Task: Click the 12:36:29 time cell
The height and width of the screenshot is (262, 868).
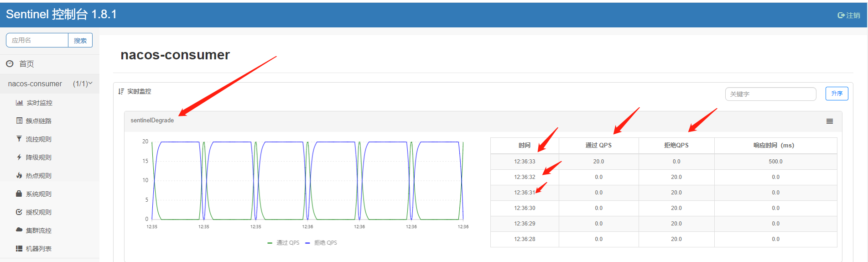Action: (x=525, y=224)
